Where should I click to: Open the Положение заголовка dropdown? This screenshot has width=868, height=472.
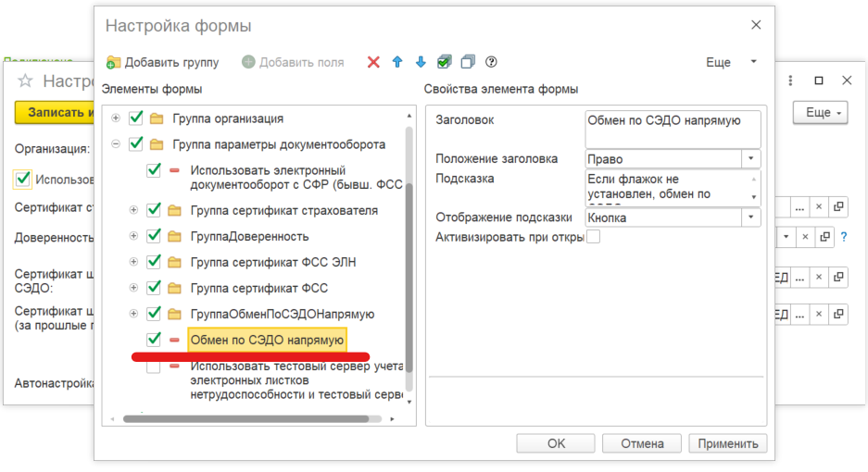(x=750, y=159)
